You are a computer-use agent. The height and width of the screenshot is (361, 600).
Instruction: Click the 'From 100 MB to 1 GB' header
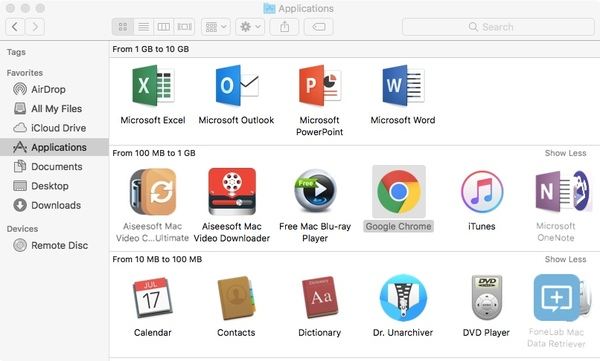(x=154, y=153)
